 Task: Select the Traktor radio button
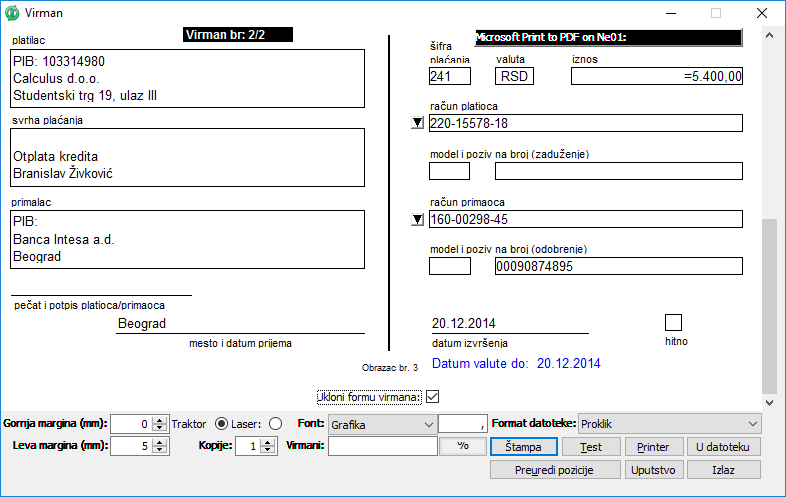tap(222, 423)
